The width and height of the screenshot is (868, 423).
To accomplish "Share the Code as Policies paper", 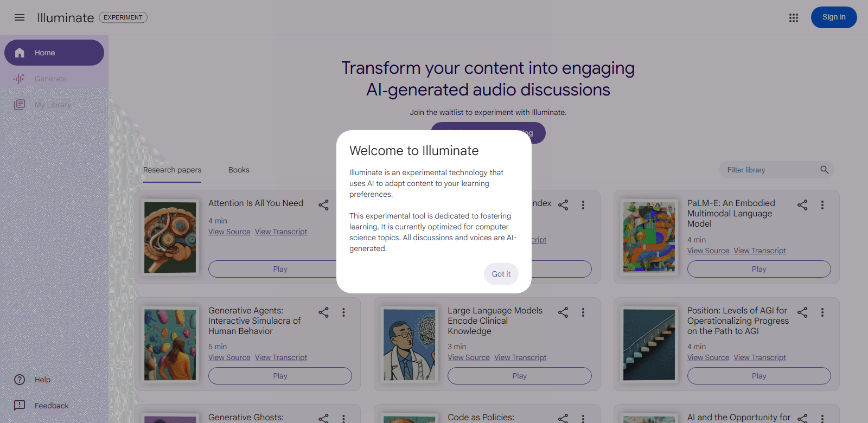I will [x=563, y=419].
